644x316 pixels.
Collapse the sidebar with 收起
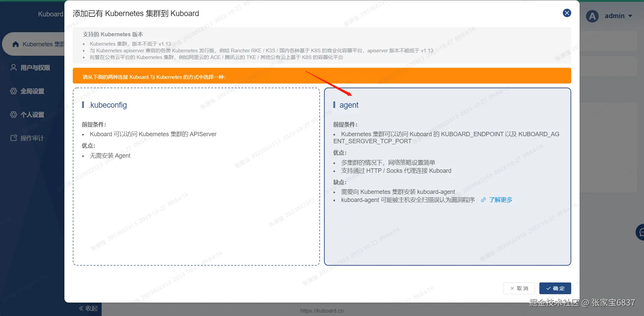88,308
